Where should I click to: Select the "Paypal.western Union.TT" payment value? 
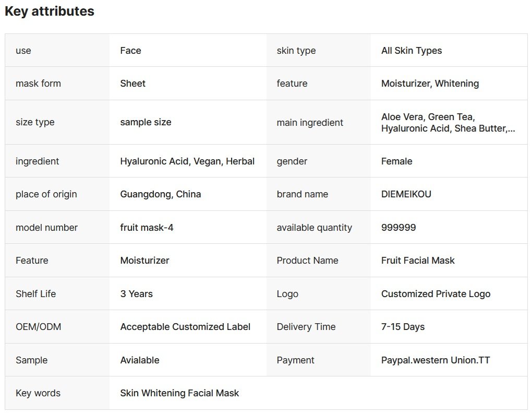click(x=436, y=360)
